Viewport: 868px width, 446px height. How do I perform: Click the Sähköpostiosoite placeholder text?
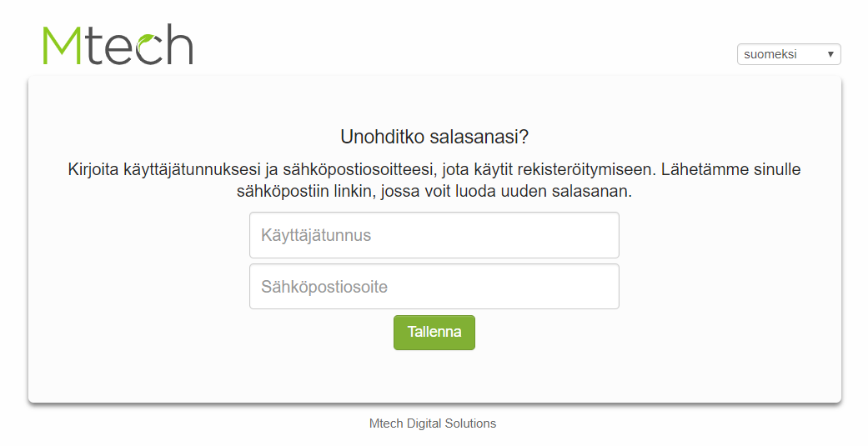pyautogui.click(x=324, y=287)
